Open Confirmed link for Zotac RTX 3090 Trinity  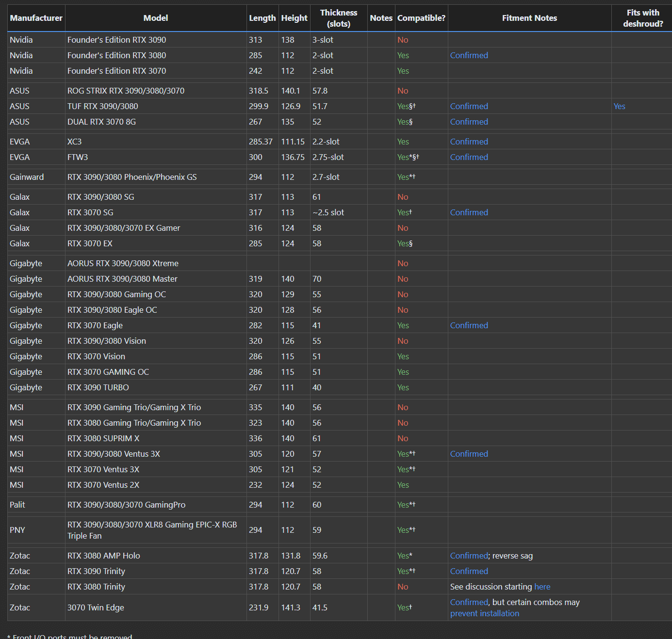pos(469,571)
